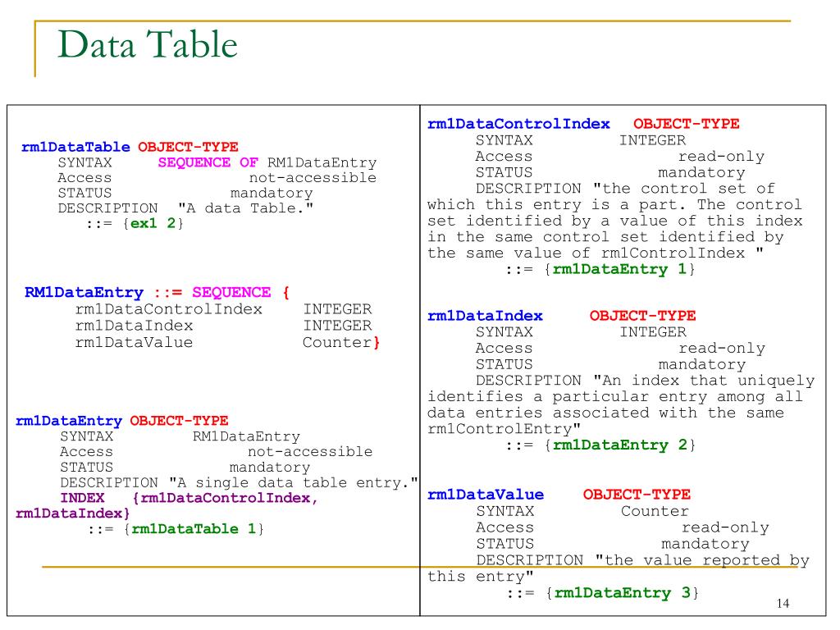Click "read-only" under the blue rm1DataValue heading

[725, 527]
